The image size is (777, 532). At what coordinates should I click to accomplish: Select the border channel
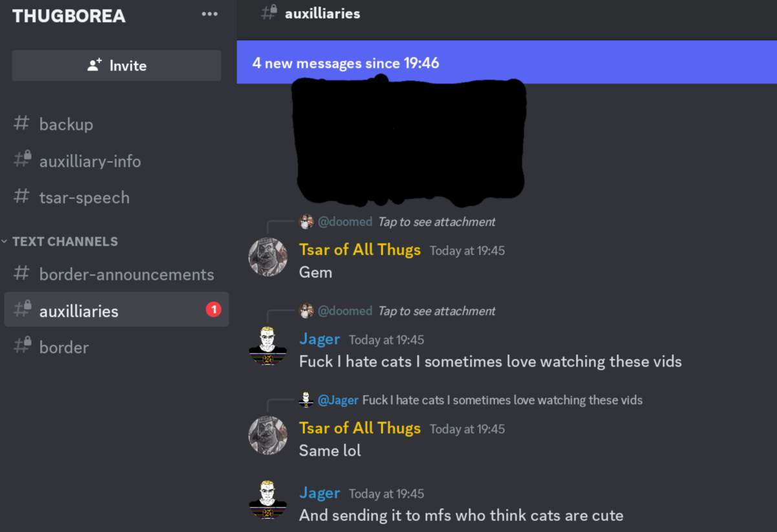click(x=116, y=347)
